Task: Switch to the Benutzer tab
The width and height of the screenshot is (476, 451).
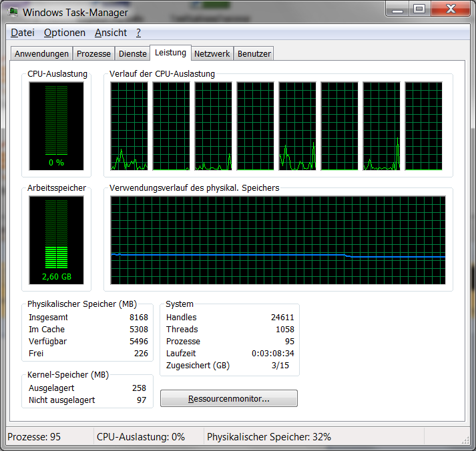Action: click(x=254, y=53)
